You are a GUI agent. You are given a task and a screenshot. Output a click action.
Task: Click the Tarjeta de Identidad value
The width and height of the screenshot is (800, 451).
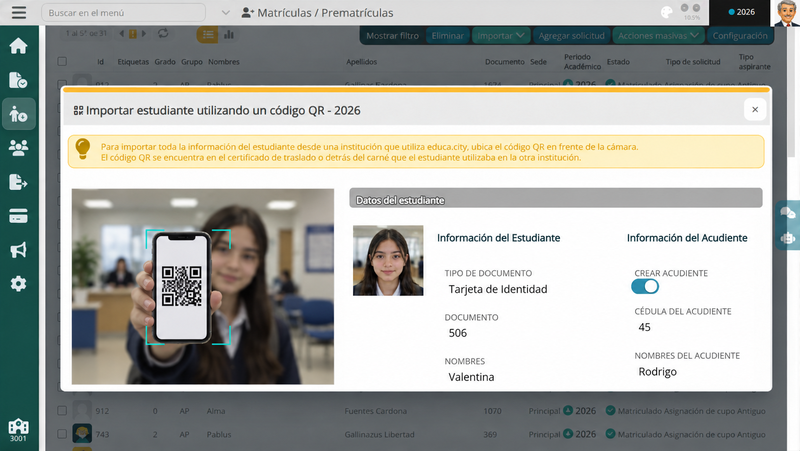pyautogui.click(x=497, y=289)
